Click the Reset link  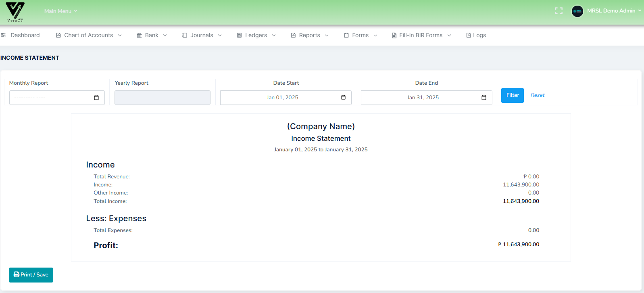538,95
